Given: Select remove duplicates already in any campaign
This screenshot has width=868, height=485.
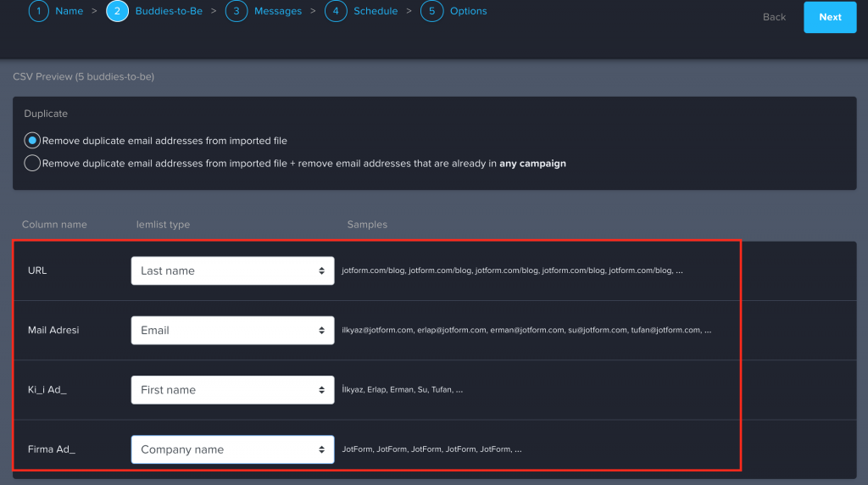Looking at the screenshot, I should click(32, 164).
